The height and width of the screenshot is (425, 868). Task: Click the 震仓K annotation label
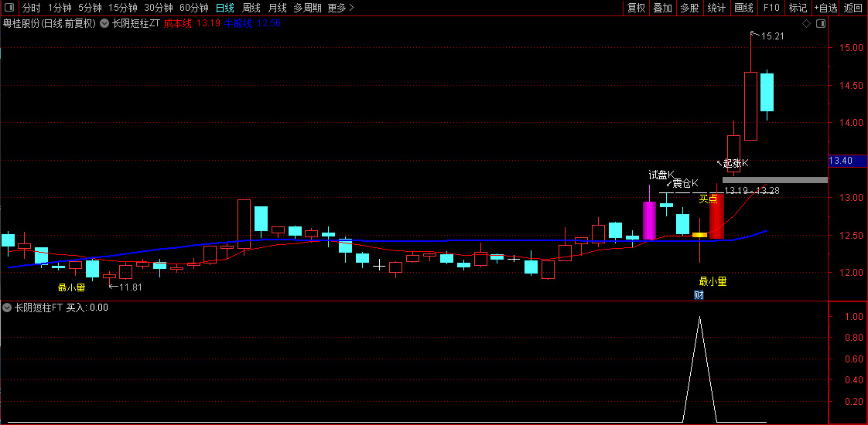685,183
